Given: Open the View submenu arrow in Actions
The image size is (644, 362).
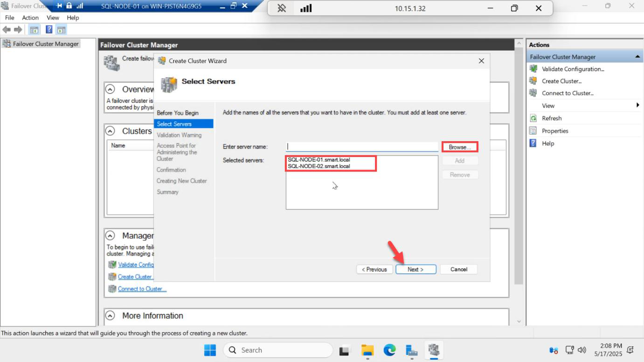Looking at the screenshot, I should pyautogui.click(x=637, y=105).
